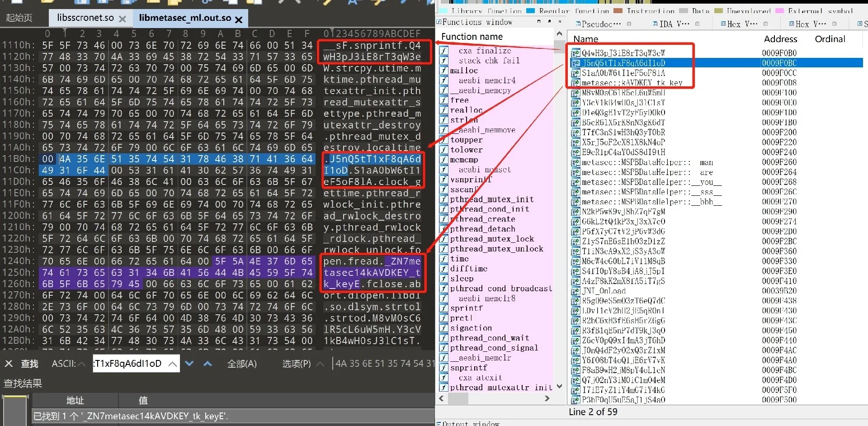Sort exports by Ordinal column header
868x426 pixels.
coord(830,39)
